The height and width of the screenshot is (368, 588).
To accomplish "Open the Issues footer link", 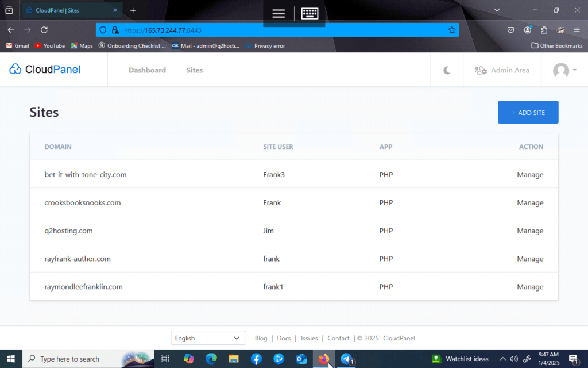I will 310,338.
